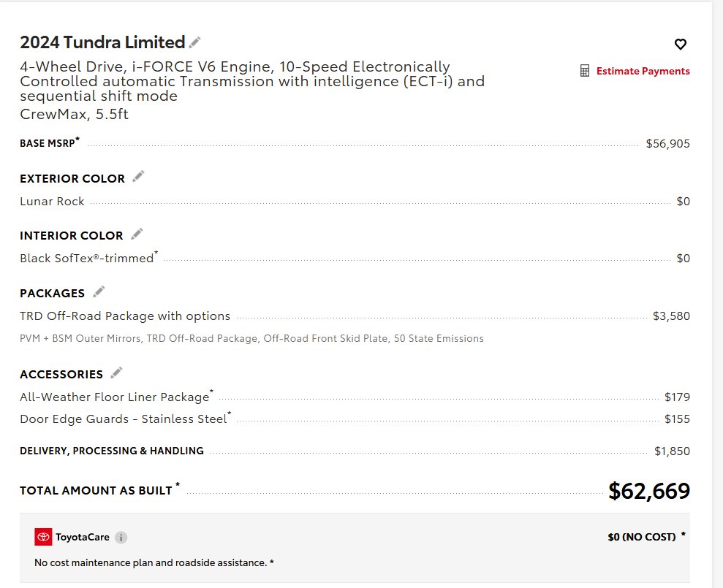The image size is (723, 588).
Task: Edit Accessories with the pencil icon
Action: [x=117, y=373]
